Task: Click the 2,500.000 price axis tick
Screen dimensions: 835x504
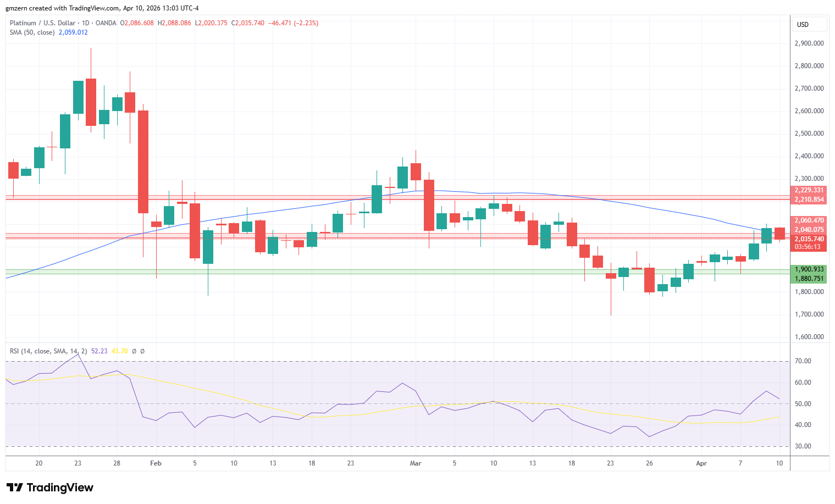Action: click(809, 134)
